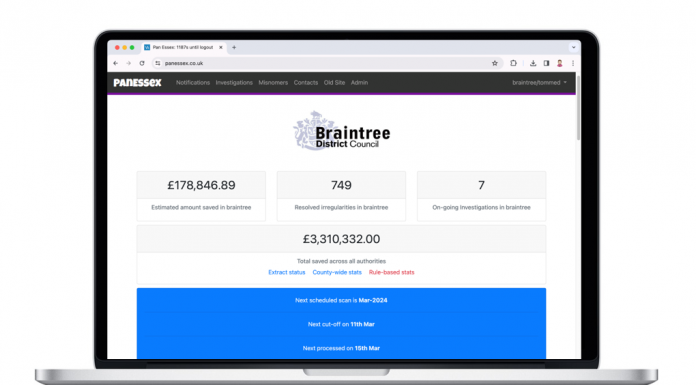Open the Notifications menu item
Screen dimensions: 696x385
click(193, 83)
